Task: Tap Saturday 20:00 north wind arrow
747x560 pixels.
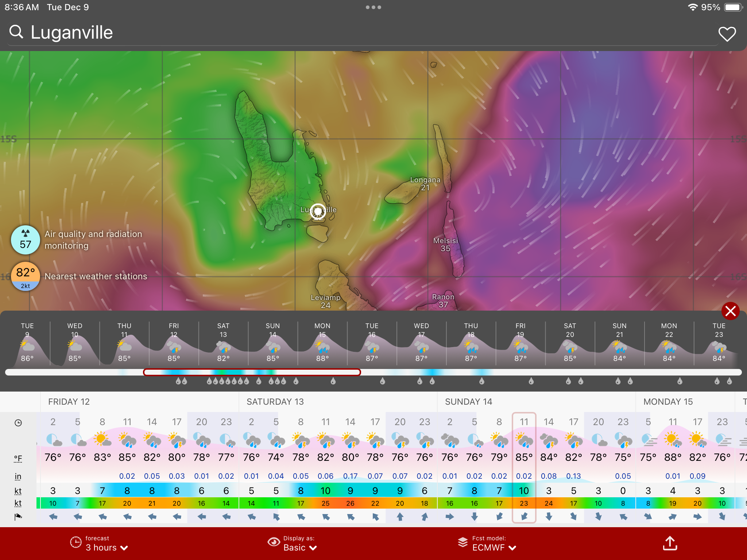Action: click(400, 517)
